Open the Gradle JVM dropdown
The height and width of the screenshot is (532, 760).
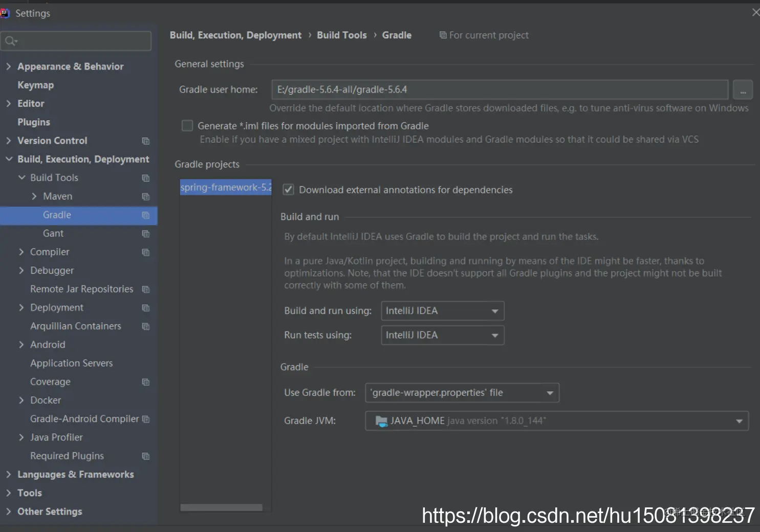point(557,421)
